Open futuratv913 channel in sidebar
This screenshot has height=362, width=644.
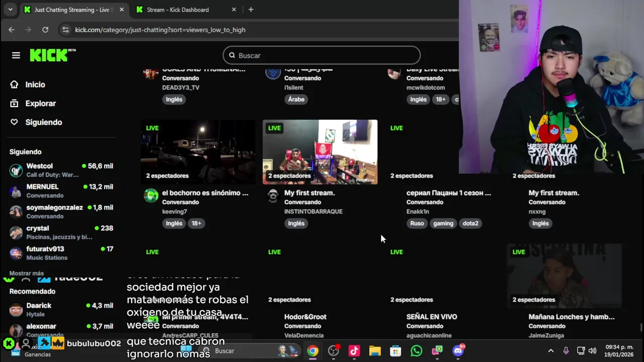point(61,253)
